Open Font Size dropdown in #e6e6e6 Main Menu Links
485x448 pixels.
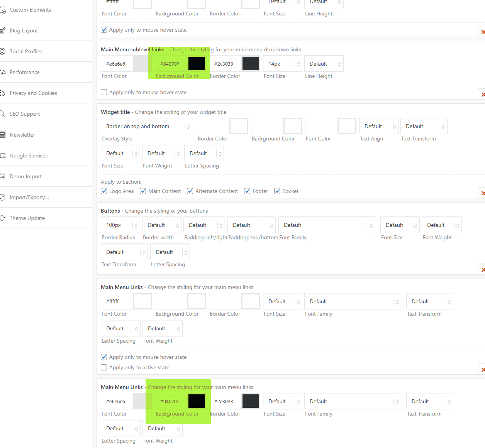283,401
